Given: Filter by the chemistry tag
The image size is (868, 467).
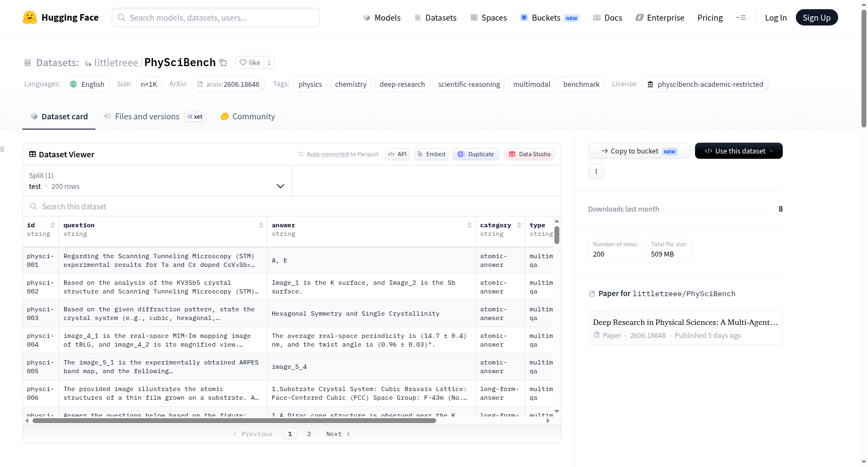Looking at the screenshot, I should coord(351,84).
